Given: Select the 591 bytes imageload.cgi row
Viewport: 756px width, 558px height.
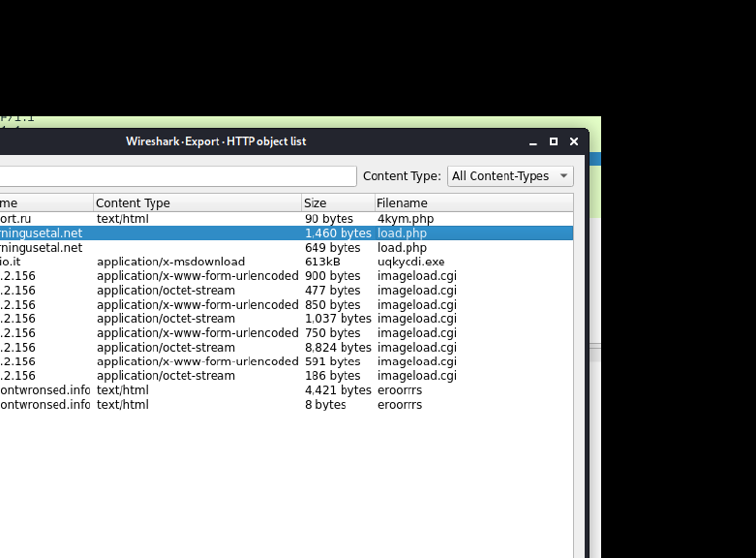Looking at the screenshot, I should (x=287, y=361).
